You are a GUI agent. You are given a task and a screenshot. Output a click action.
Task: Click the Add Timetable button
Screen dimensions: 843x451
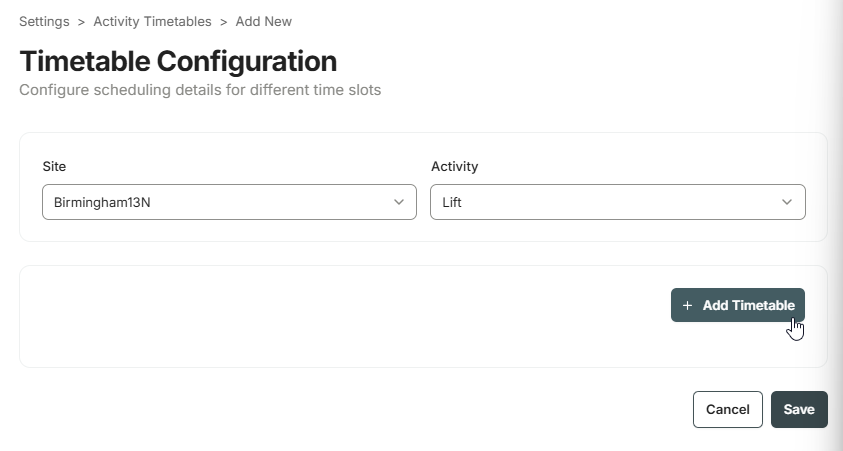click(738, 305)
